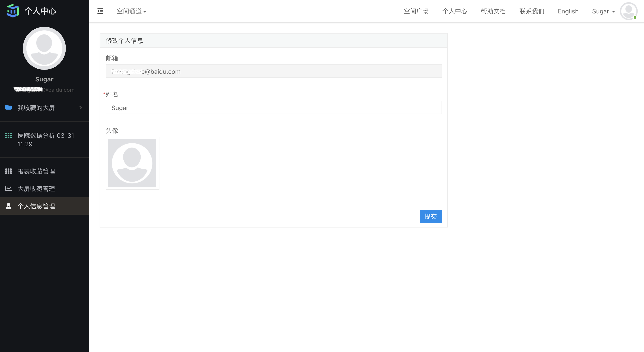
Task: Submit the form with 提交 button
Action: click(x=431, y=216)
